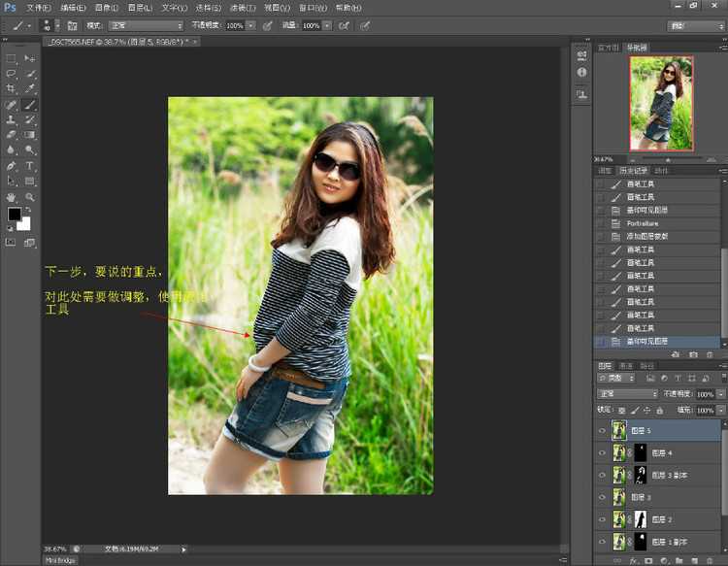Choose the Hand tool
The width and height of the screenshot is (728, 566).
coord(11,196)
